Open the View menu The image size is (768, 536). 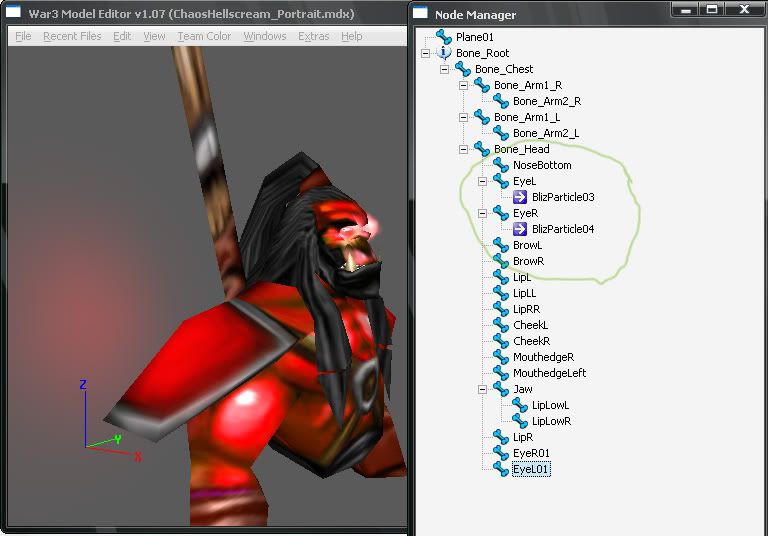(154, 36)
